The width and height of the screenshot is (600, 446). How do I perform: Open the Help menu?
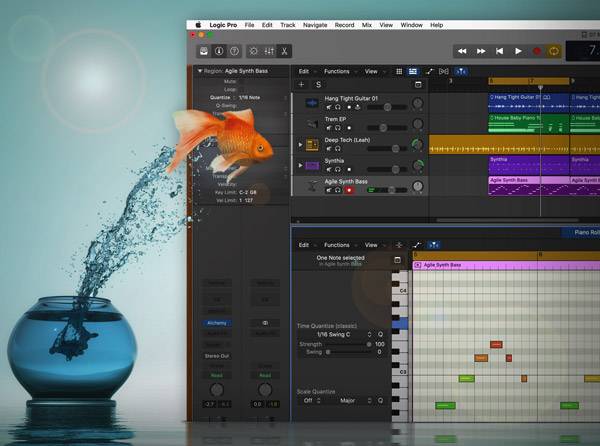(x=437, y=25)
